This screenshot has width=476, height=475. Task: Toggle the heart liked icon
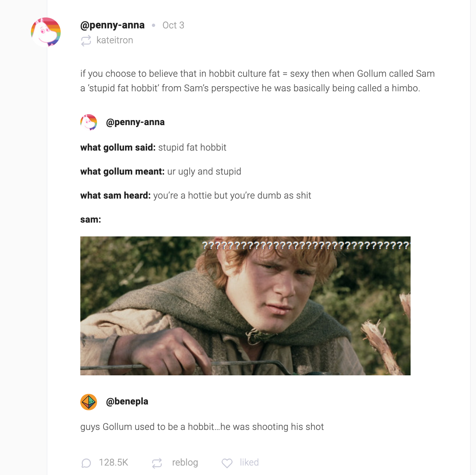click(227, 463)
